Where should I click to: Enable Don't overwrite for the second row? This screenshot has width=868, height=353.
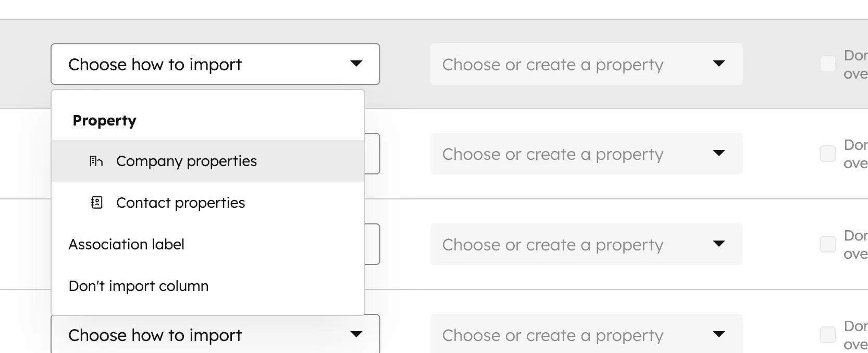tap(827, 154)
